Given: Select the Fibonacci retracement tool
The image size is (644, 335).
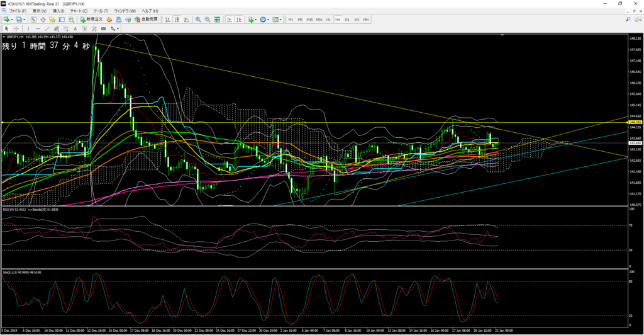Looking at the screenshot, I should click(65, 29).
